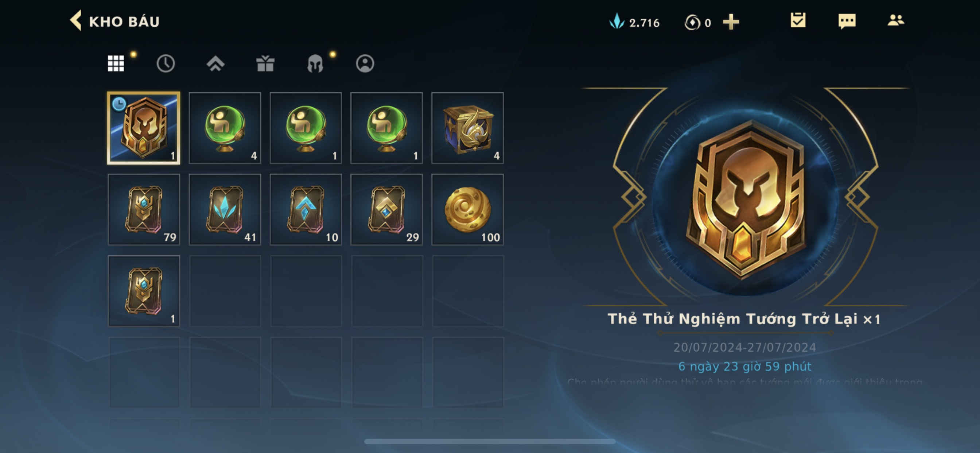This screenshot has height=453, width=980.
Task: Open the chat bubble icon
Action: coord(847,21)
